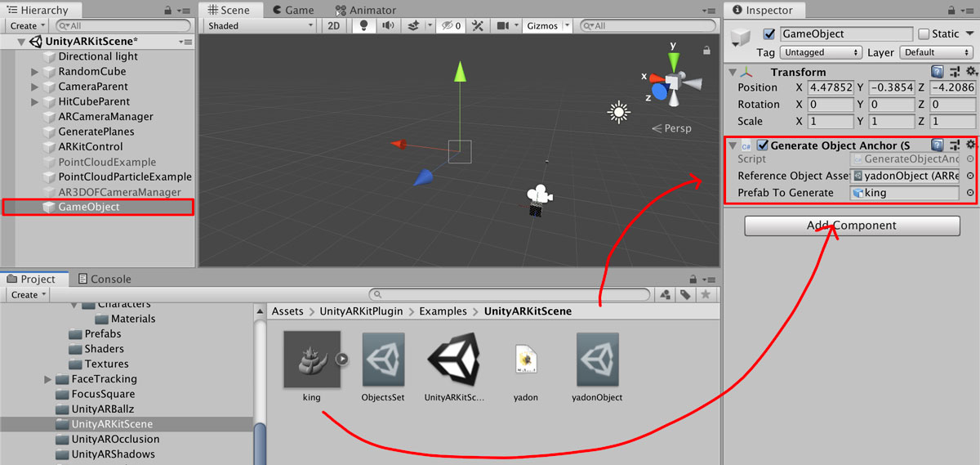
Task: Go to UnityARKitPlugin in the breadcrumb path
Action: pyautogui.click(x=361, y=311)
